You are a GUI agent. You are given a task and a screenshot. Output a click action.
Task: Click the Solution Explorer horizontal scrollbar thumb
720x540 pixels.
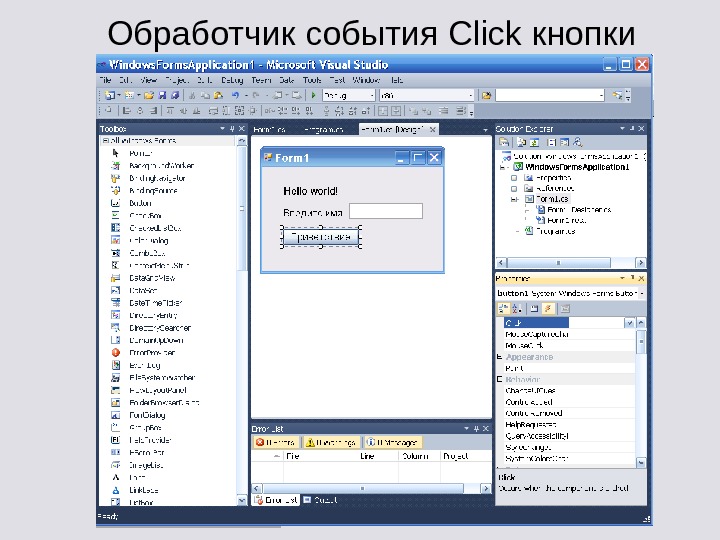(558, 263)
